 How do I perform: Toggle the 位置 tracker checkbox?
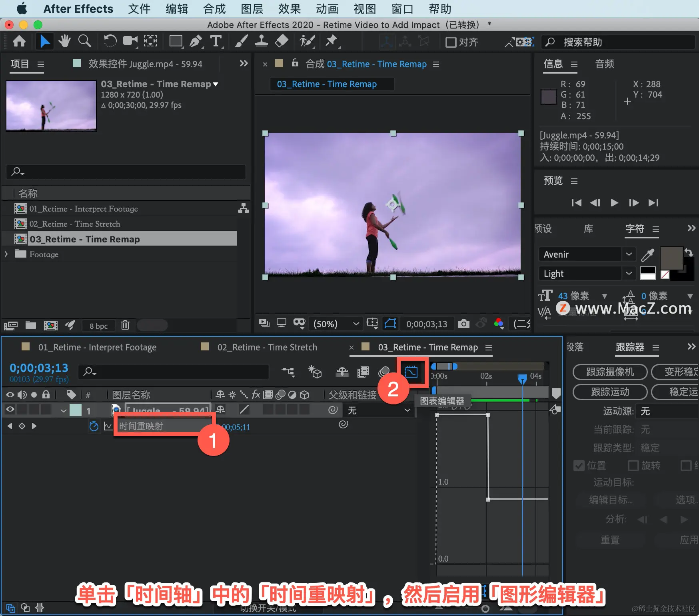tap(579, 466)
